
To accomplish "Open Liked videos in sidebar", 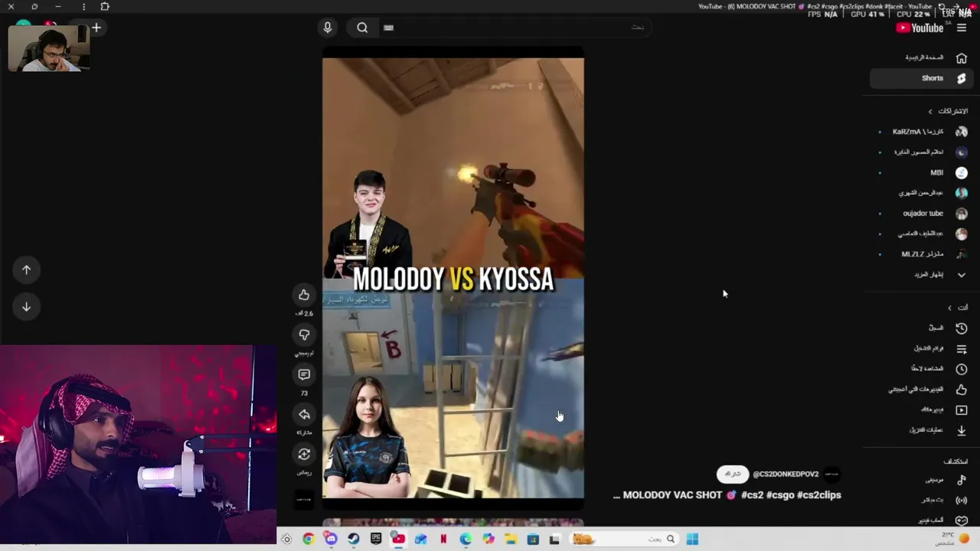I will click(x=923, y=390).
